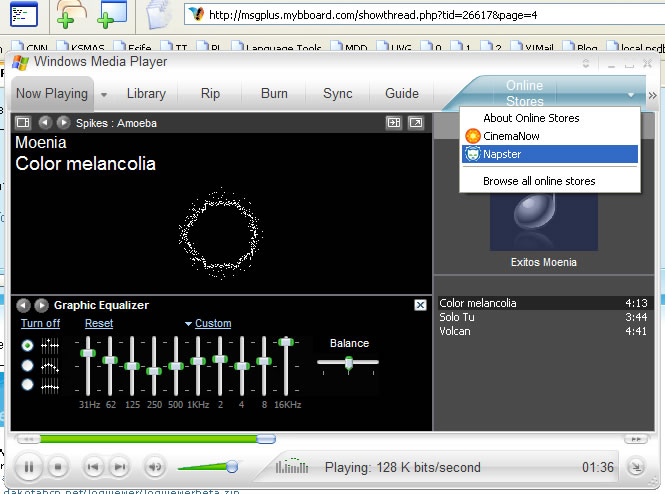Open the Library tab
Image resolution: width=665 pixels, height=494 pixels.
[x=146, y=94]
